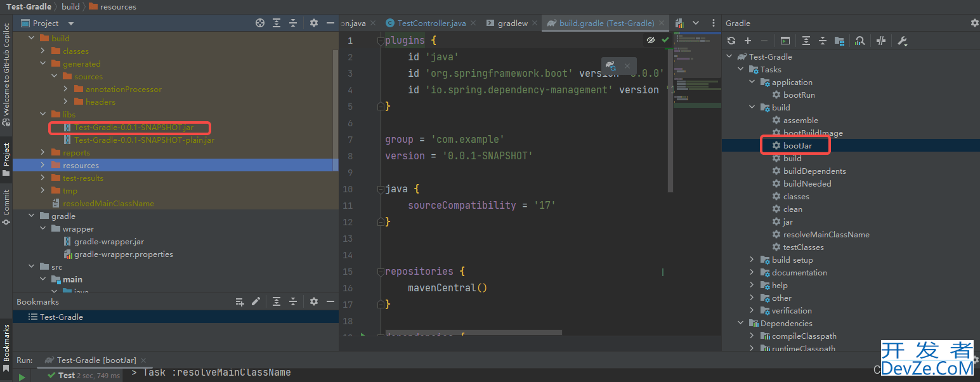Dismiss the floating Gradle reload notification
This screenshot has height=382, width=980.
(627, 65)
